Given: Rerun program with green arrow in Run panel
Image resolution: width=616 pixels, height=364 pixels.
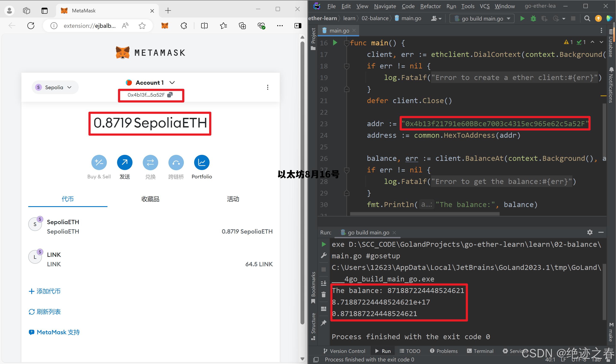Looking at the screenshot, I should click(324, 244).
